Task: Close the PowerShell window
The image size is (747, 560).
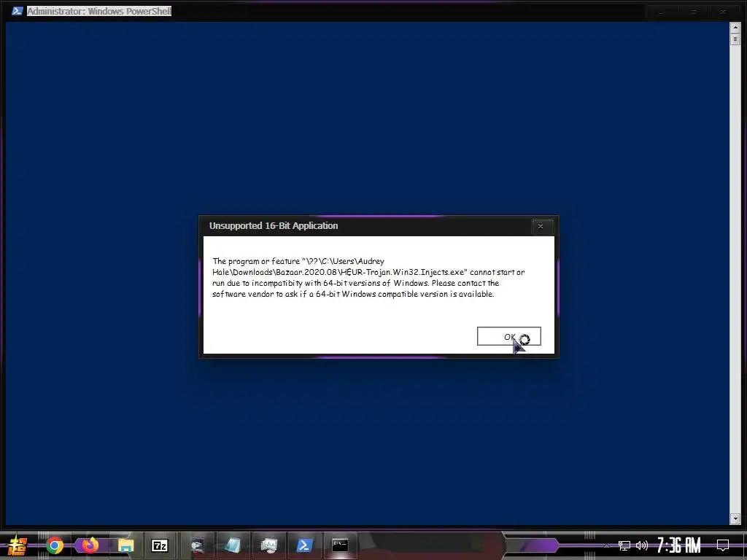Action: click(x=723, y=12)
